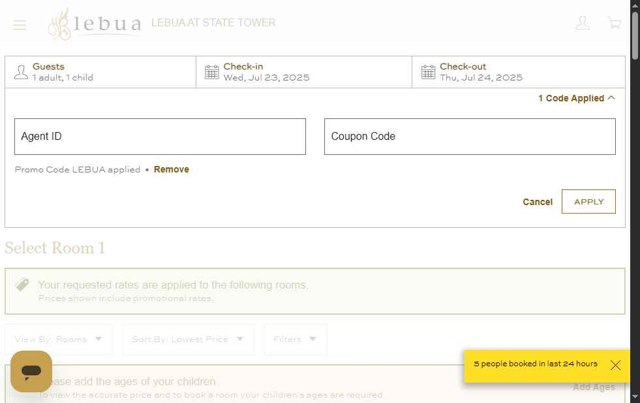Open the user account icon
This screenshot has width=640, height=403.
(x=582, y=23)
